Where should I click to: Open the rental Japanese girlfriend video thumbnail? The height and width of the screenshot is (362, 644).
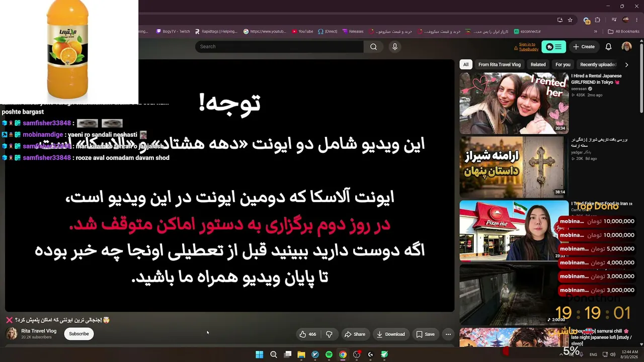point(514,103)
